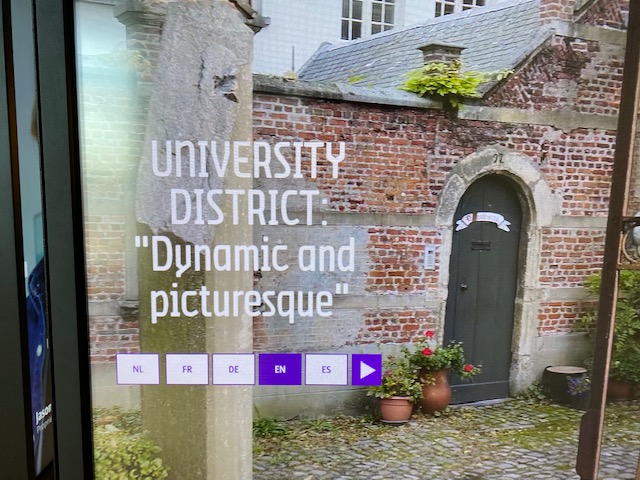Tap the "Dynamic and picturesque" subtitle

[x=252, y=277]
